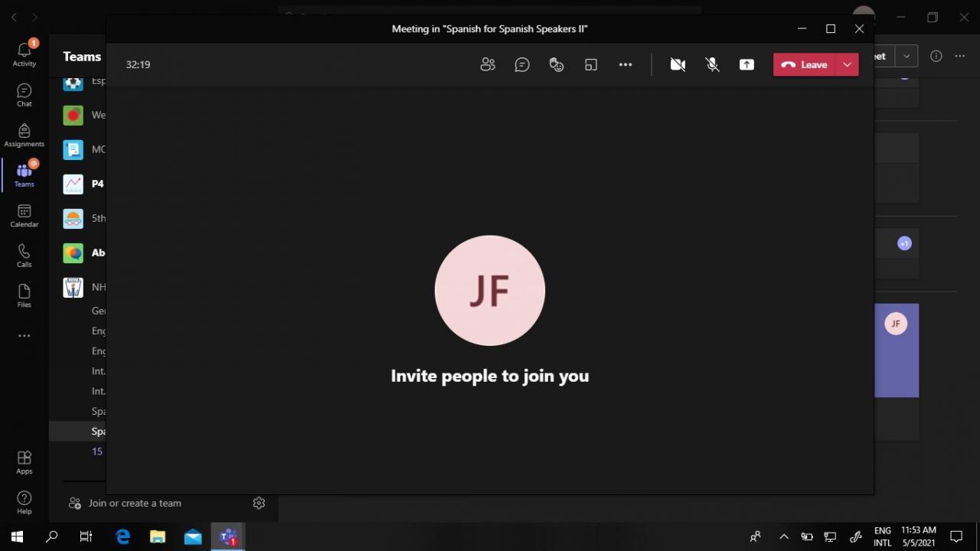This screenshot has height=551, width=980.
Task: Select Teams in the left sidebar
Action: (24, 175)
